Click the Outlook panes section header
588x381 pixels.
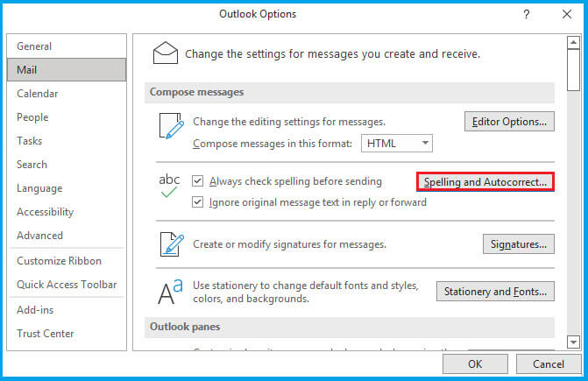[x=350, y=327]
